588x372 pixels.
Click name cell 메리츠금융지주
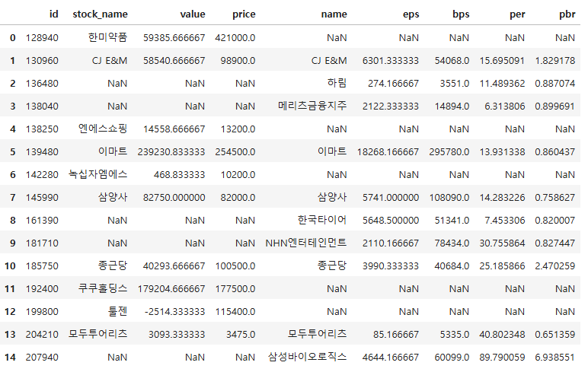pos(312,106)
